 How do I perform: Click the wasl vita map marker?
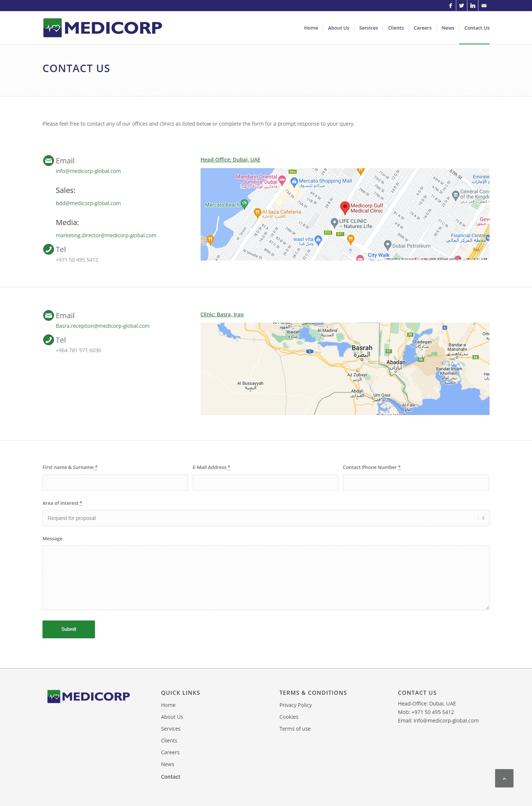[318, 240]
